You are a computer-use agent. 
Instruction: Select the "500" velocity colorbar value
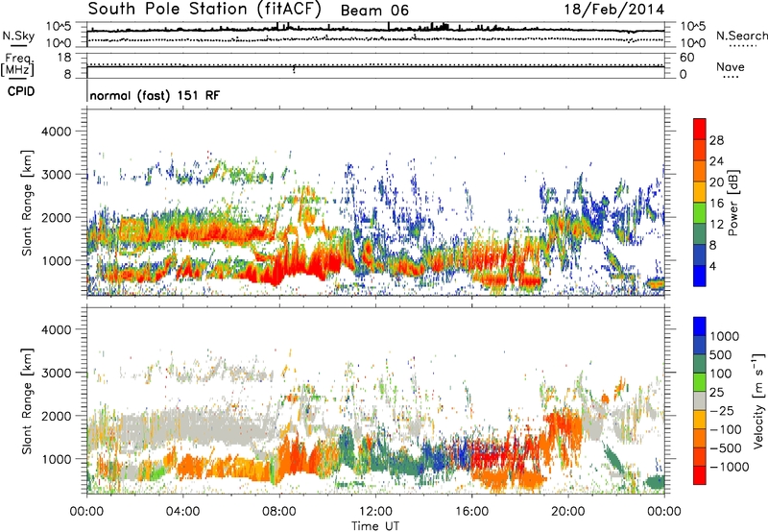point(720,355)
